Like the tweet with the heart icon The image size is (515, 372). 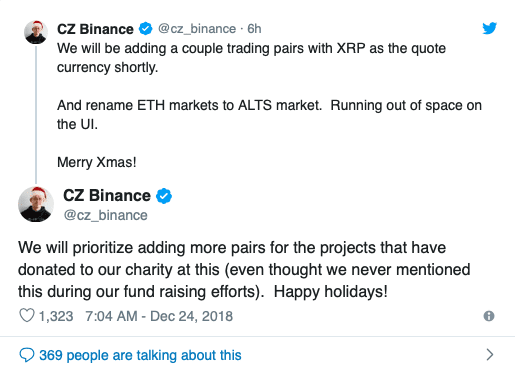point(27,315)
